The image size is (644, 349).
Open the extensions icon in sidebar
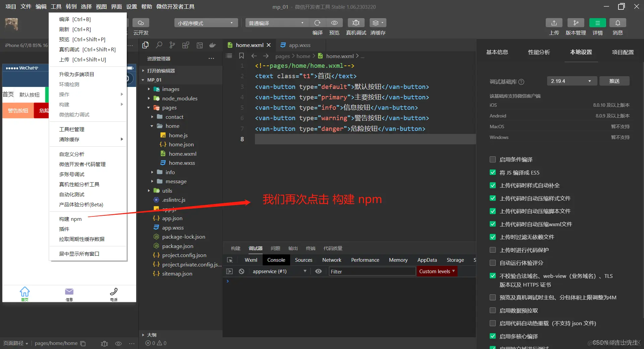point(186,45)
